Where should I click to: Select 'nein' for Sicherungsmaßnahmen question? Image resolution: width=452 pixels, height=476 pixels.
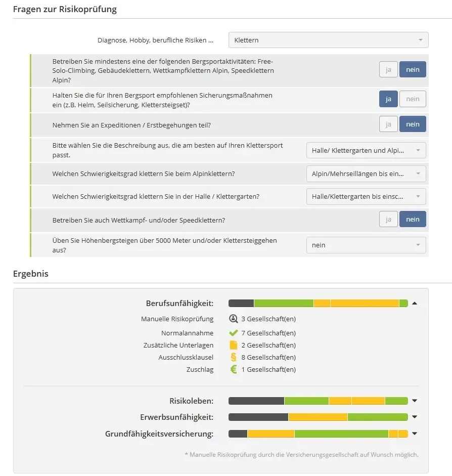pyautogui.click(x=413, y=99)
